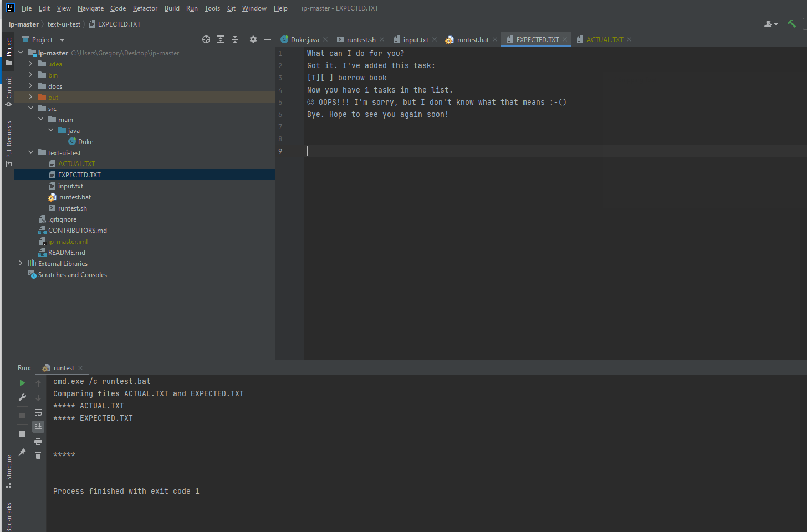Click the Print console output icon
807x532 pixels.
38,441
